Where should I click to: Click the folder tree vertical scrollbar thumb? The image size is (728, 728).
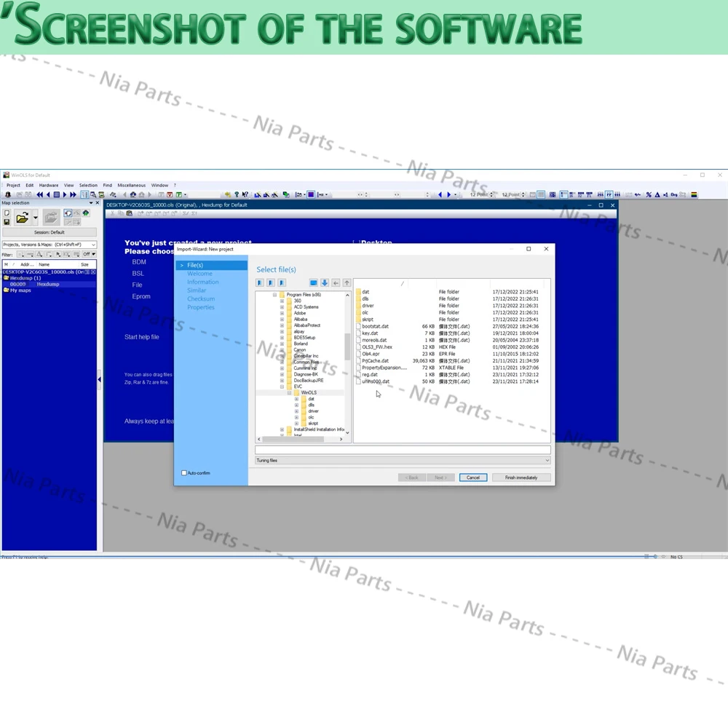point(347,347)
